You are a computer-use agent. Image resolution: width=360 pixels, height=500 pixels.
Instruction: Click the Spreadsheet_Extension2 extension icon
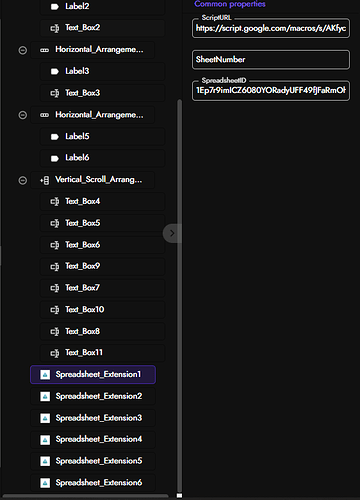[x=45, y=396]
